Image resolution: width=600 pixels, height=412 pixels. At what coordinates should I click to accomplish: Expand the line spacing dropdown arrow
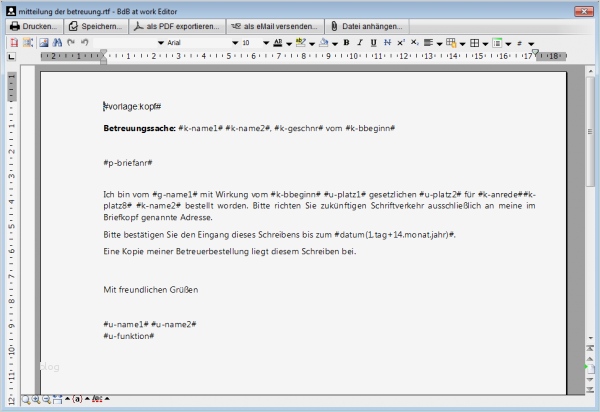tap(531, 44)
